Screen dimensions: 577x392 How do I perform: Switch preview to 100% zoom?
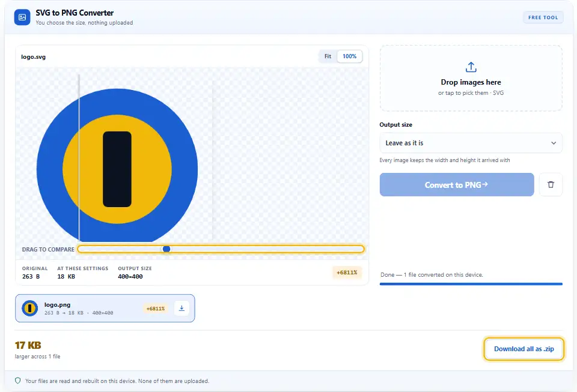coord(349,56)
